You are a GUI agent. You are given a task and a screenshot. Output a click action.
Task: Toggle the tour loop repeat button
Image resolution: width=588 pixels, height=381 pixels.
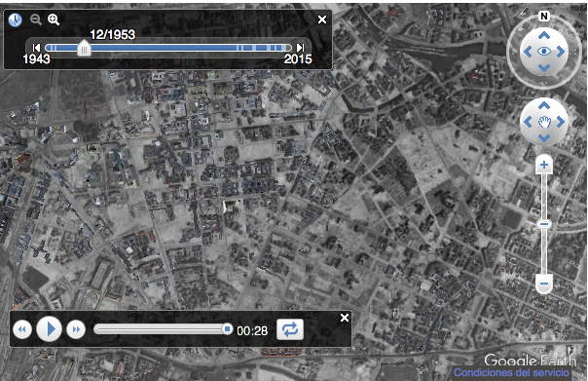click(x=290, y=329)
